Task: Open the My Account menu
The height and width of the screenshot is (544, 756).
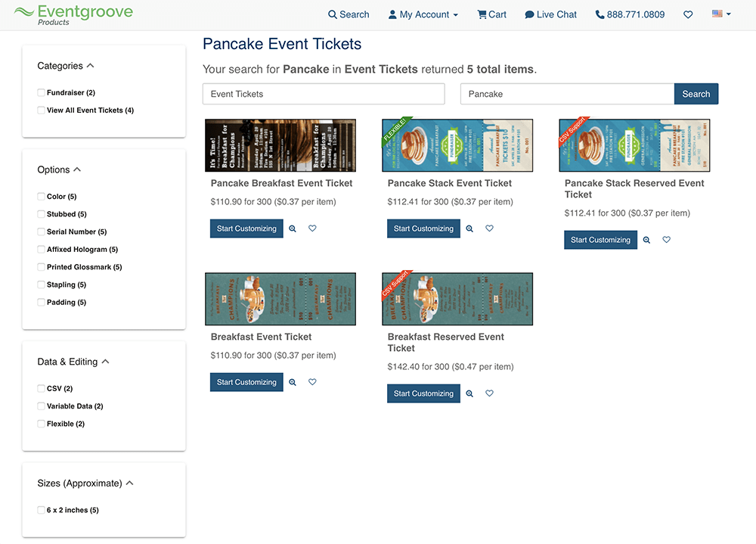Action: coord(423,14)
